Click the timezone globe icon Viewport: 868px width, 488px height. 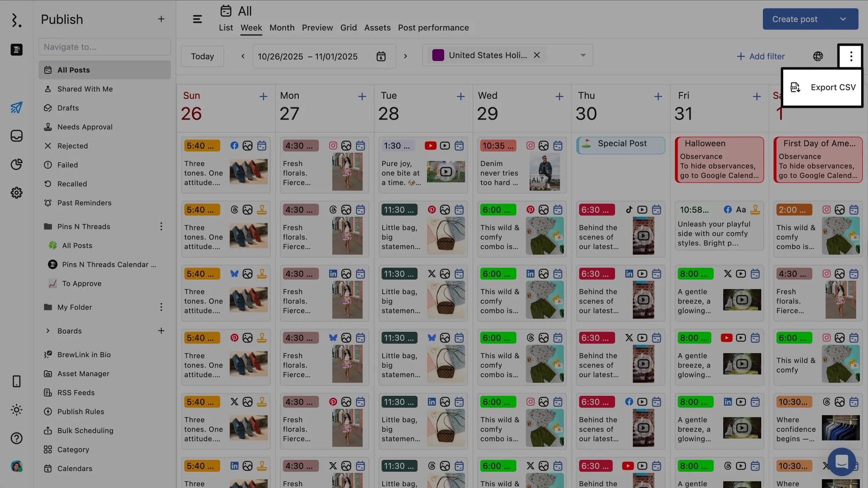coord(818,56)
